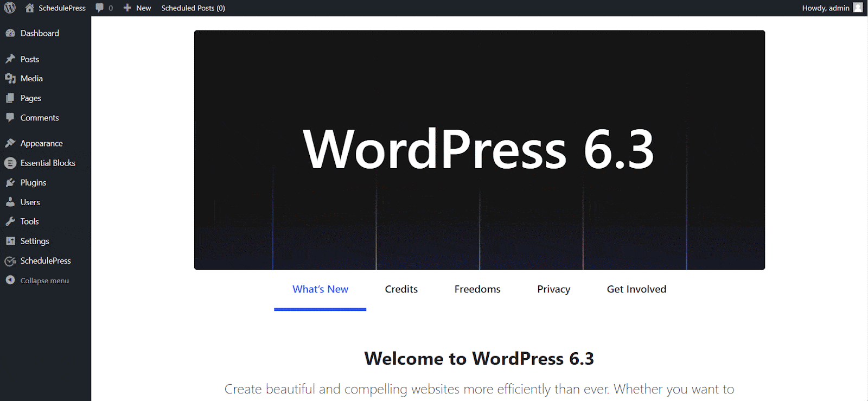Click the Users person icon
Viewport: 868px width, 401px height.
(x=10, y=202)
